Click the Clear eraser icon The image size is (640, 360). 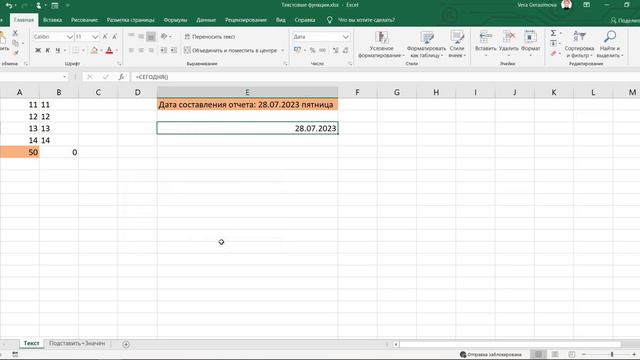coord(553,53)
